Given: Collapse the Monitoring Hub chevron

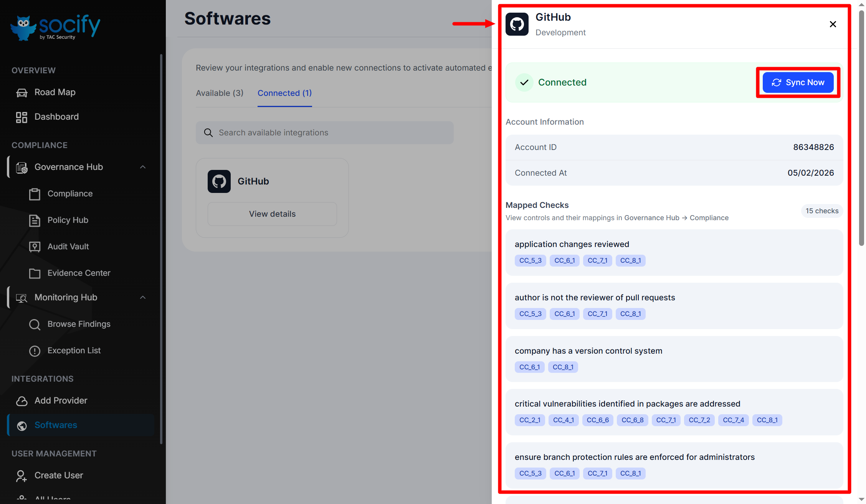Looking at the screenshot, I should (143, 297).
